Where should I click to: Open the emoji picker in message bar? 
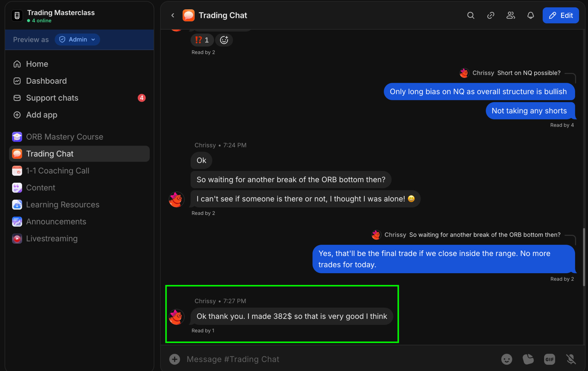507,359
